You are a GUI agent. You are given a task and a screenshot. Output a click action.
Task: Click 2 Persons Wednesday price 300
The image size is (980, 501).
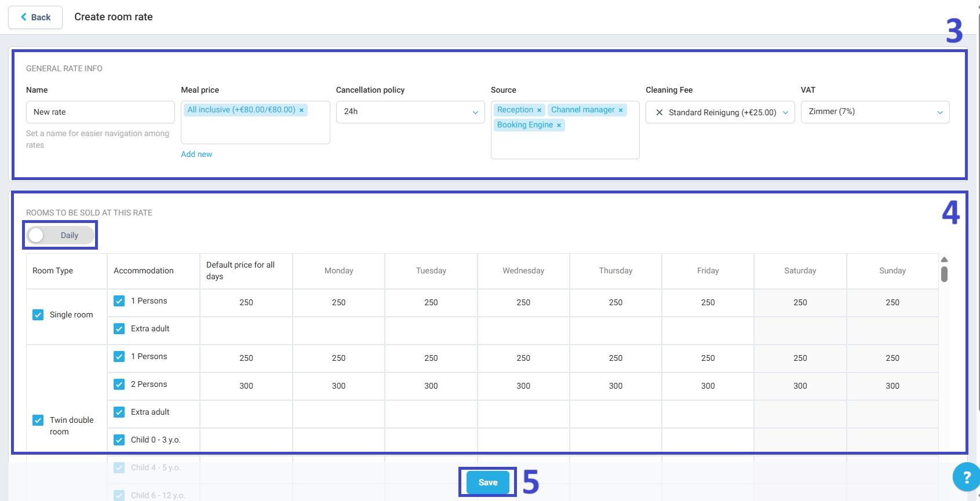pyautogui.click(x=523, y=386)
